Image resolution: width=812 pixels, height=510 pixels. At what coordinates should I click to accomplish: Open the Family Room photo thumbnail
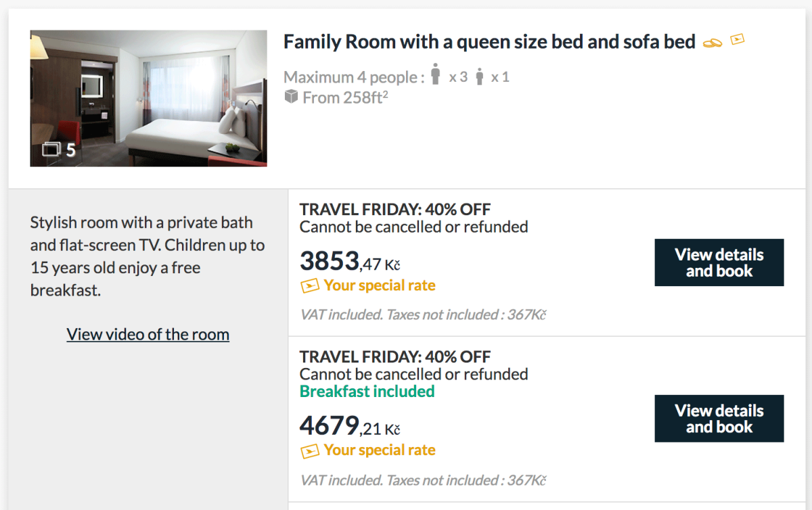(148, 98)
